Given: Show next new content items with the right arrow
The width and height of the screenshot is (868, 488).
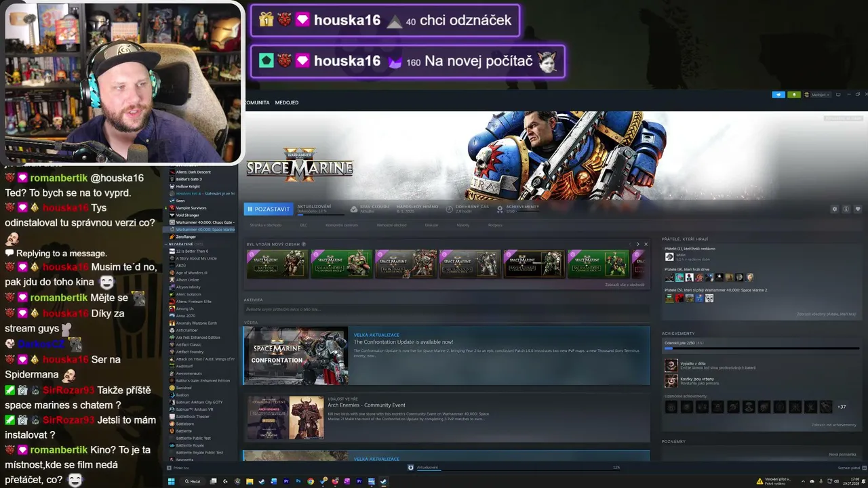Looking at the screenshot, I should point(637,244).
